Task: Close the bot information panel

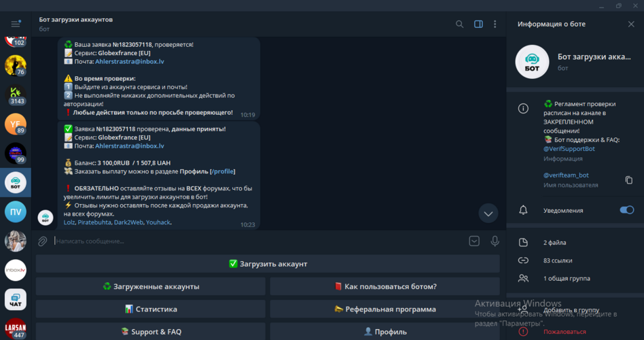Action: coord(631,24)
